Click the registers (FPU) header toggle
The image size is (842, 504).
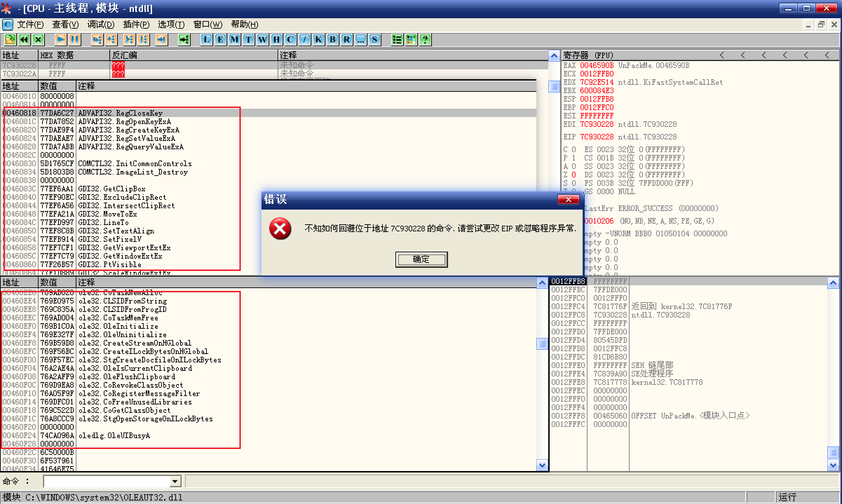tap(588, 55)
